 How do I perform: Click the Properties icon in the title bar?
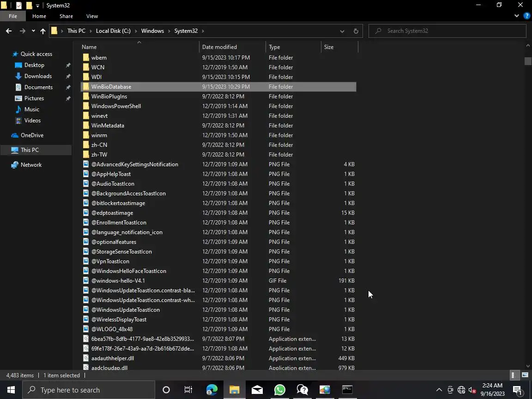click(19, 5)
